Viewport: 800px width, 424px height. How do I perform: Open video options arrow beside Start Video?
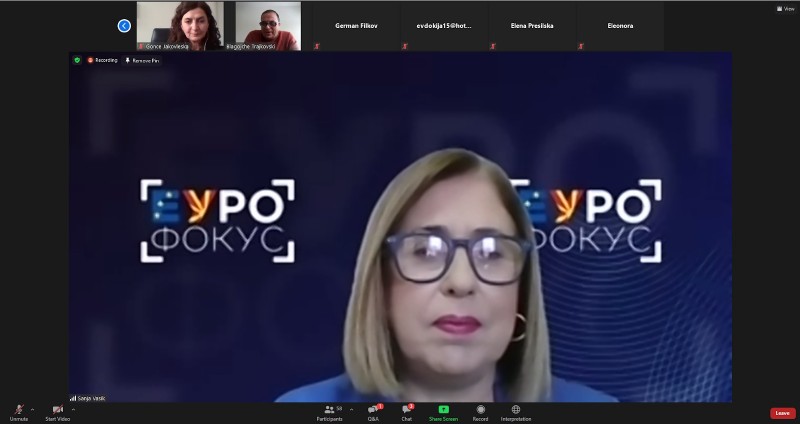(73, 408)
